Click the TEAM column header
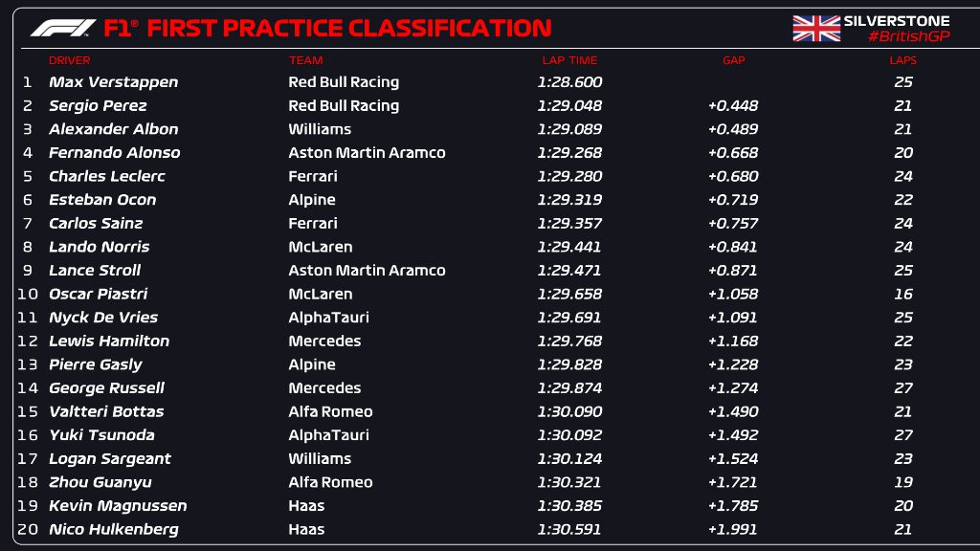The height and width of the screenshot is (551, 980). [305, 60]
